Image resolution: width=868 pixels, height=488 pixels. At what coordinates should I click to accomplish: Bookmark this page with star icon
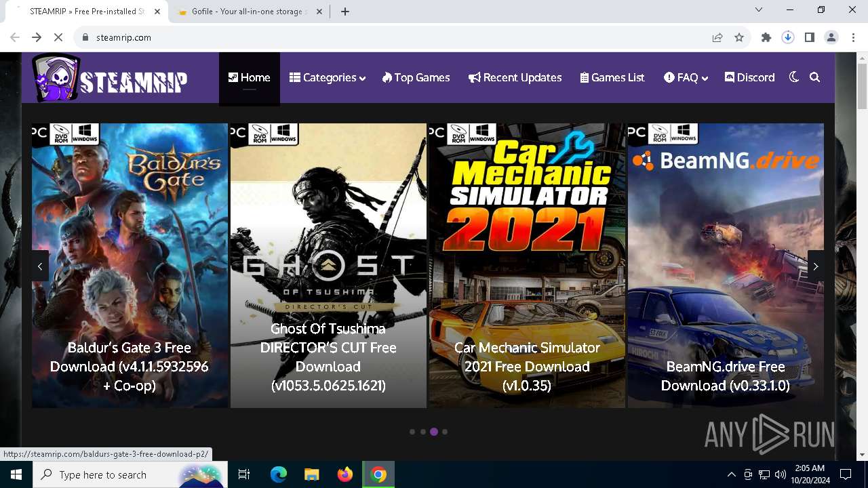(x=739, y=37)
